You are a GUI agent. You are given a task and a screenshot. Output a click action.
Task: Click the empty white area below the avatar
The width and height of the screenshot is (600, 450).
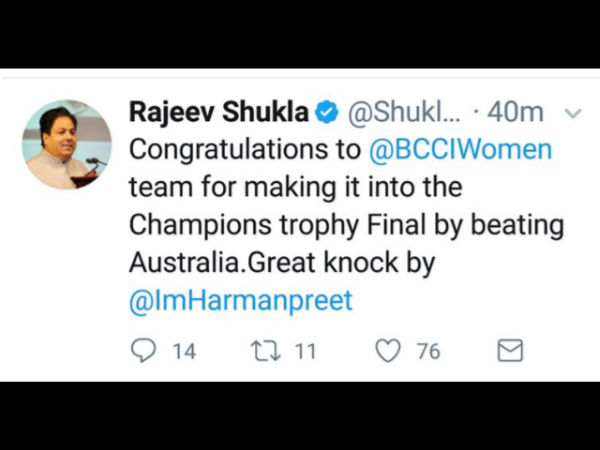pos(67,283)
